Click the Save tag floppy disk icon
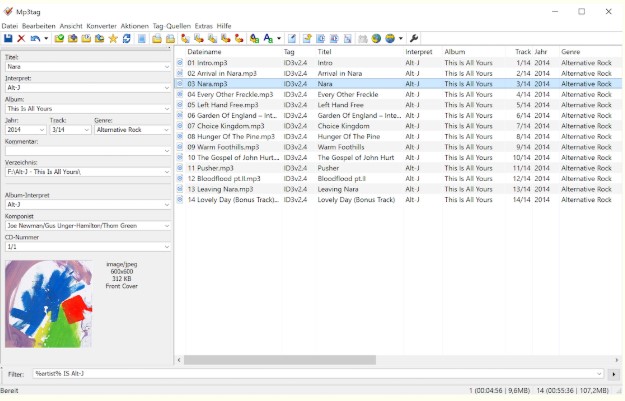Screen dimensions: 625x401 pyautogui.click(x=8, y=38)
